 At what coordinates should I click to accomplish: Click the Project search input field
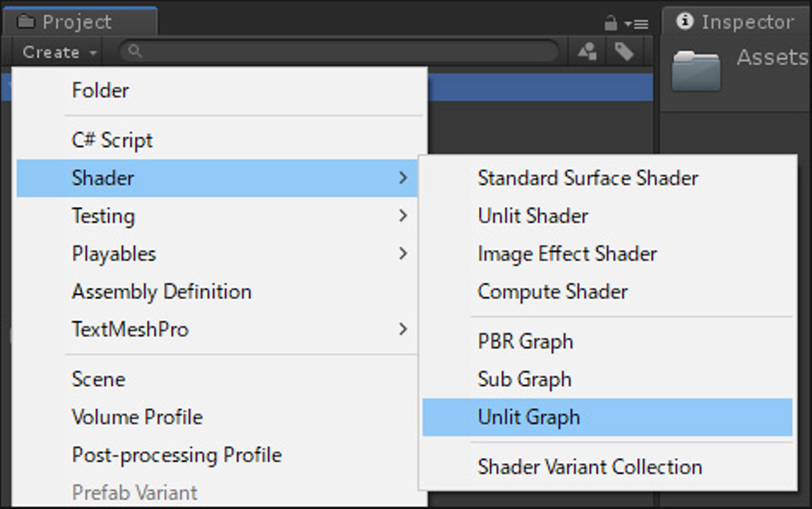[x=339, y=51]
